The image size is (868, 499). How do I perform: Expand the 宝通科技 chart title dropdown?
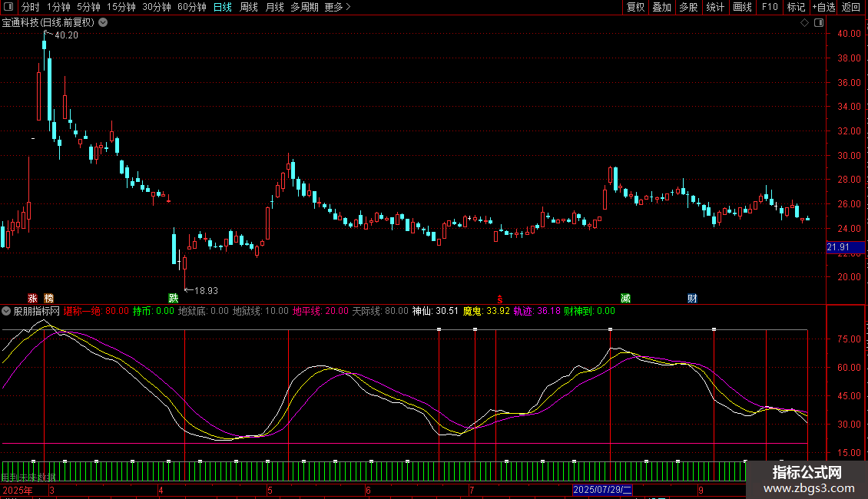point(104,22)
